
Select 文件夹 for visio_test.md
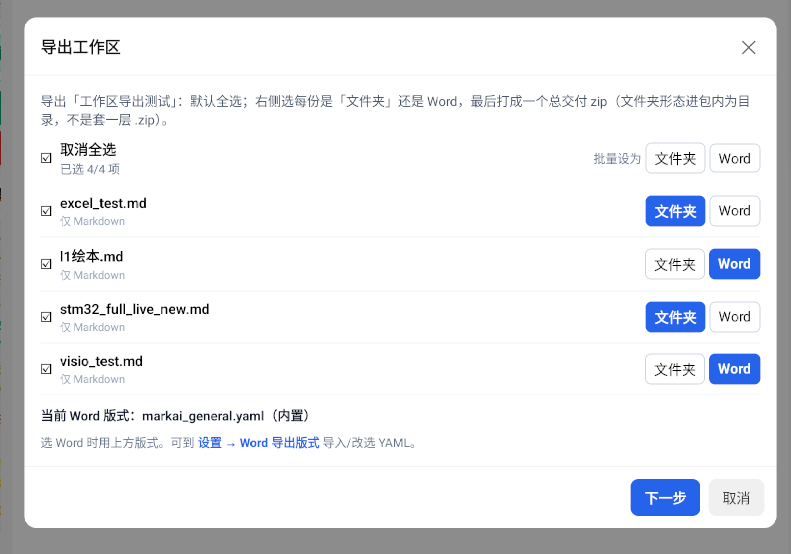pyautogui.click(x=675, y=369)
